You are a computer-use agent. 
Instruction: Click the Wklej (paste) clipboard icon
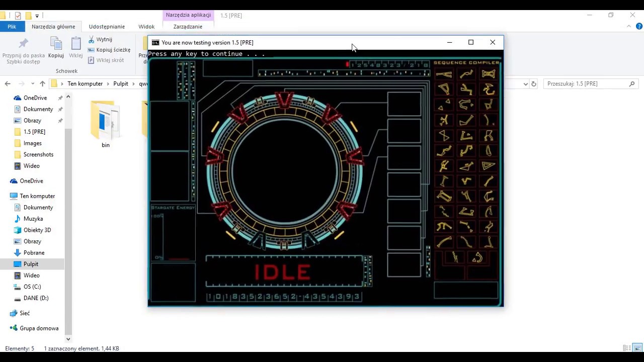point(76,49)
